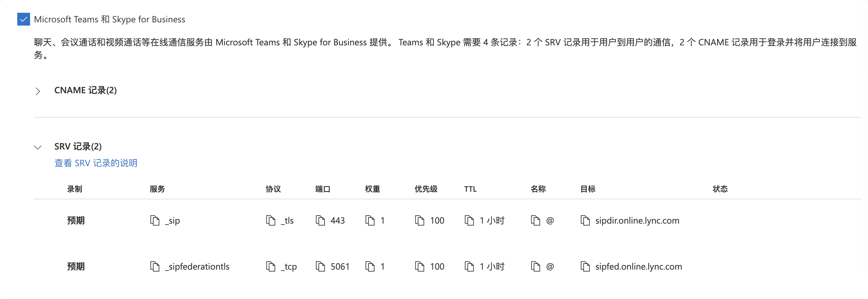Click the 目标 column header
The image size is (868, 299).
(x=588, y=189)
